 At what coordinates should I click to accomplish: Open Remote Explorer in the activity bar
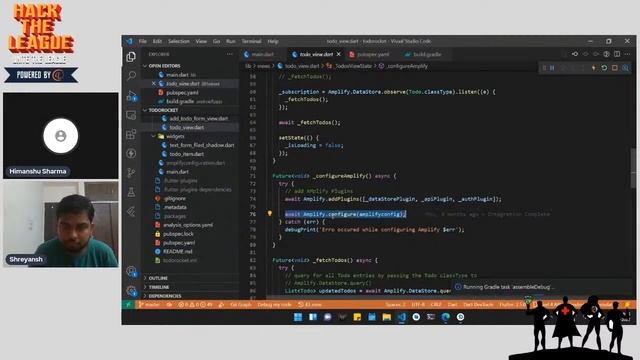tap(131, 115)
